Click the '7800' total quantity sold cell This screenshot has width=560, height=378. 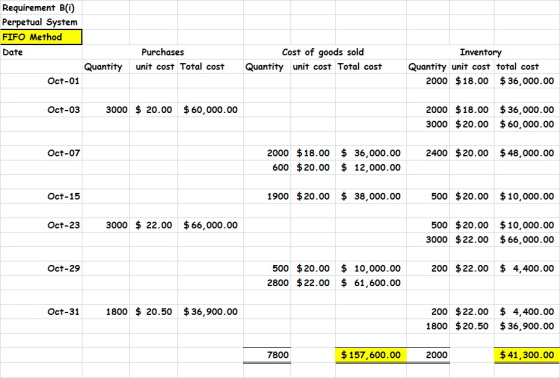(267, 355)
